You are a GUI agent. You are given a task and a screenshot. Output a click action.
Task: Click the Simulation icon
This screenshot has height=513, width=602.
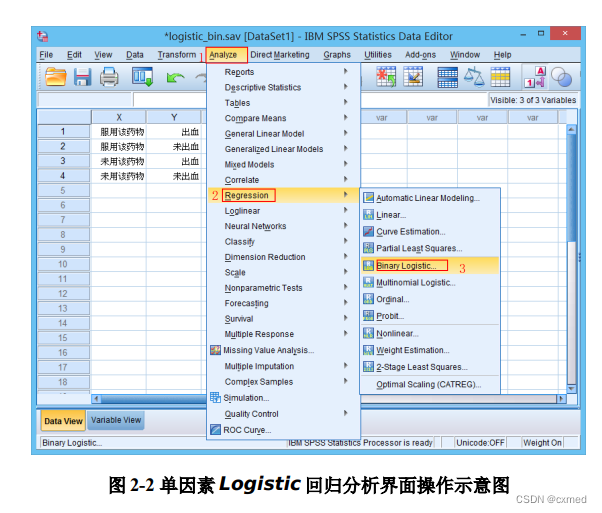point(215,397)
